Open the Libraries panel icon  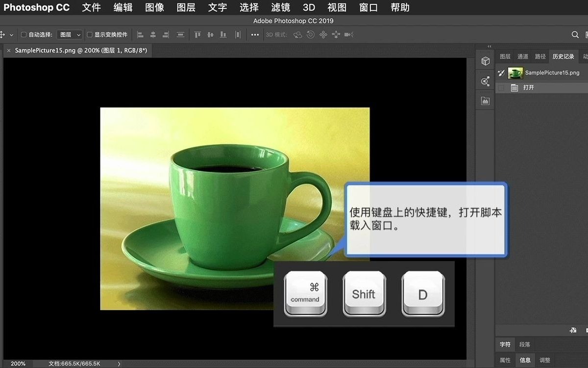[485, 101]
